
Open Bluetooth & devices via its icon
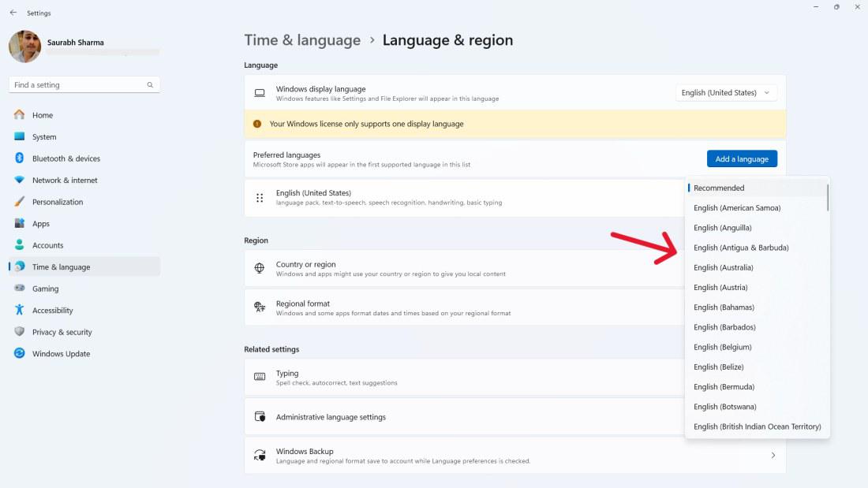(20, 158)
